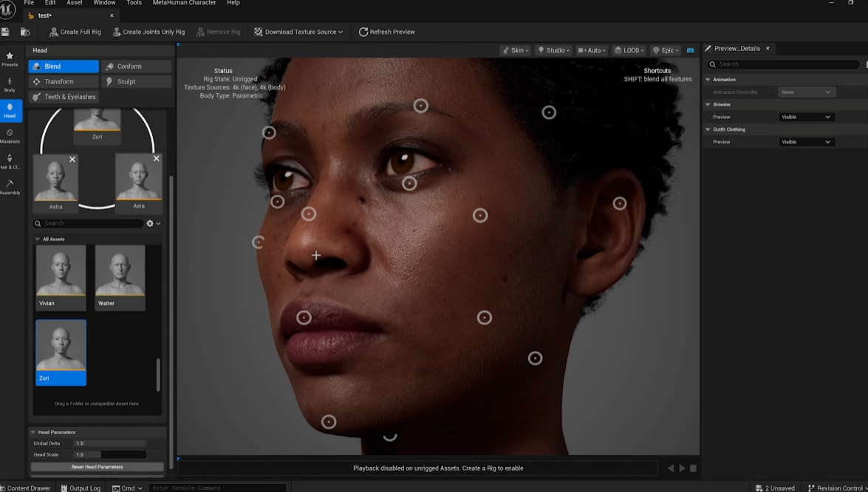The image size is (868, 492).
Task: Select the Head sidebar panel
Action: point(10,110)
